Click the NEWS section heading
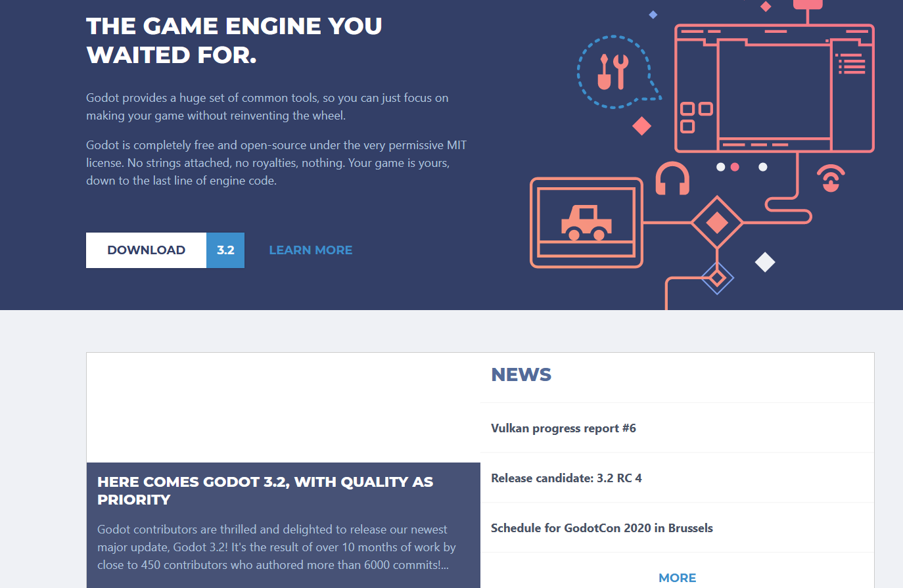The height and width of the screenshot is (588, 903). coord(521,374)
